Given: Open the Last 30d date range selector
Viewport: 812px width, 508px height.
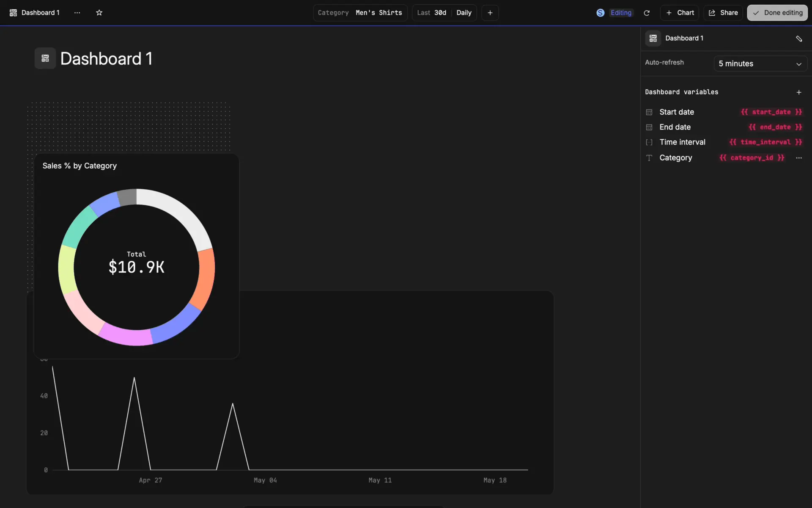Looking at the screenshot, I should click(x=431, y=13).
